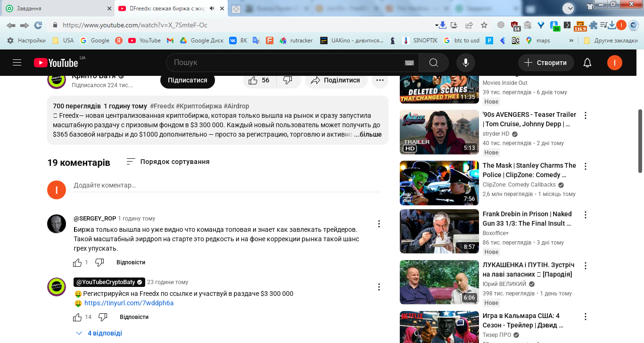Go forward in browser history
The image size is (644, 343).
pyautogui.click(x=25, y=25)
